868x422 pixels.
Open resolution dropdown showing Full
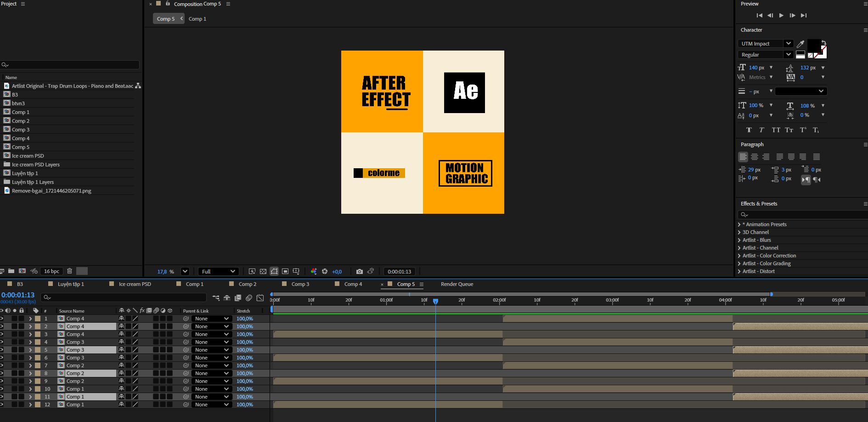(x=218, y=272)
